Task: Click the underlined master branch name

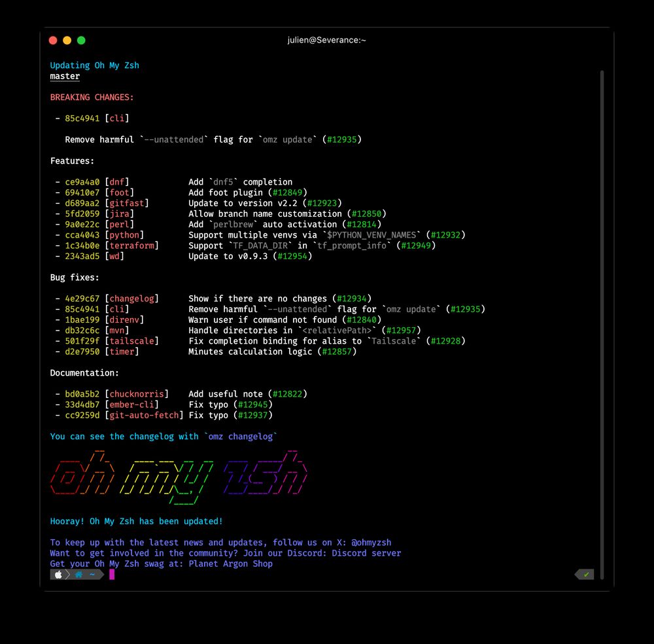Action: pos(65,77)
